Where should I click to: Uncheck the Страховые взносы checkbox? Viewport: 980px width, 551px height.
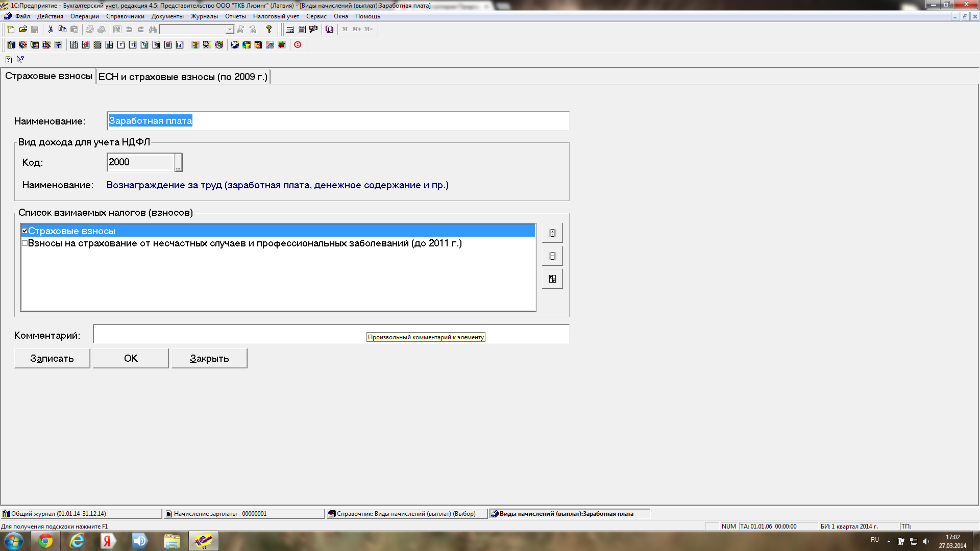coord(24,231)
